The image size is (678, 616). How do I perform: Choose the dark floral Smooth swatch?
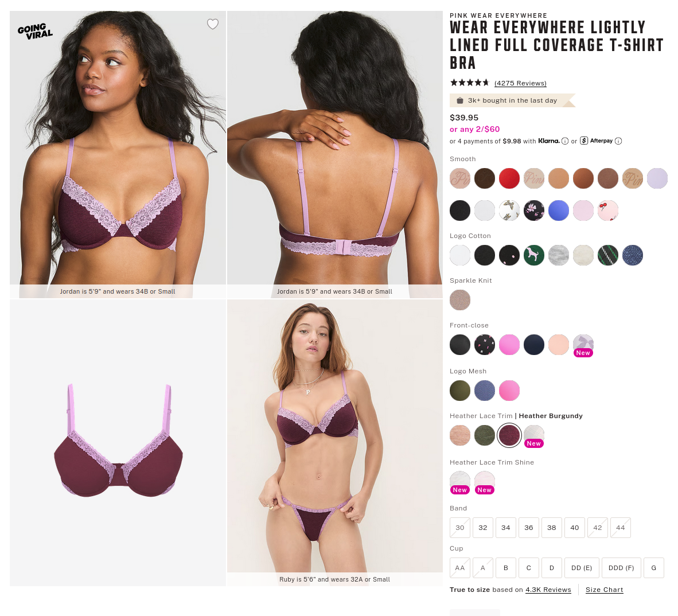coord(534,210)
